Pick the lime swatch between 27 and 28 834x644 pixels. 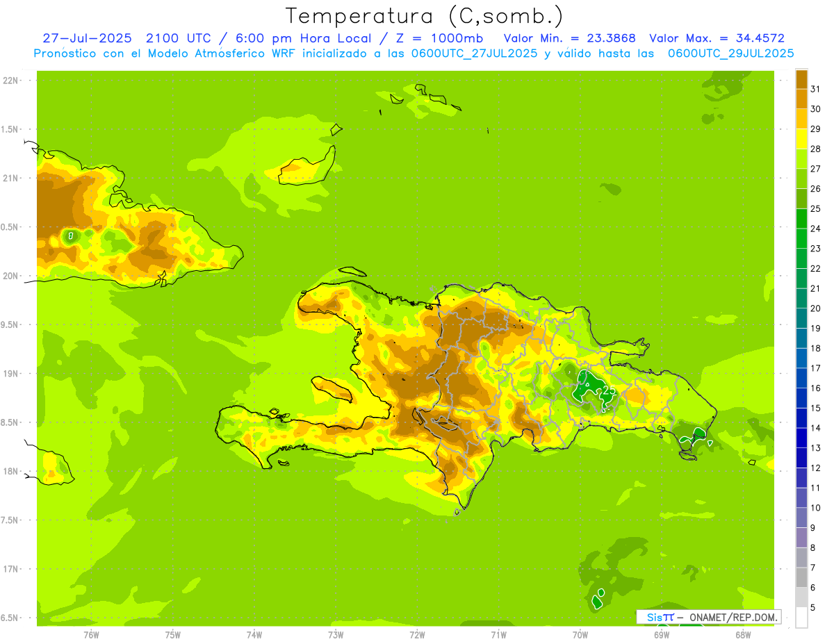(x=801, y=158)
